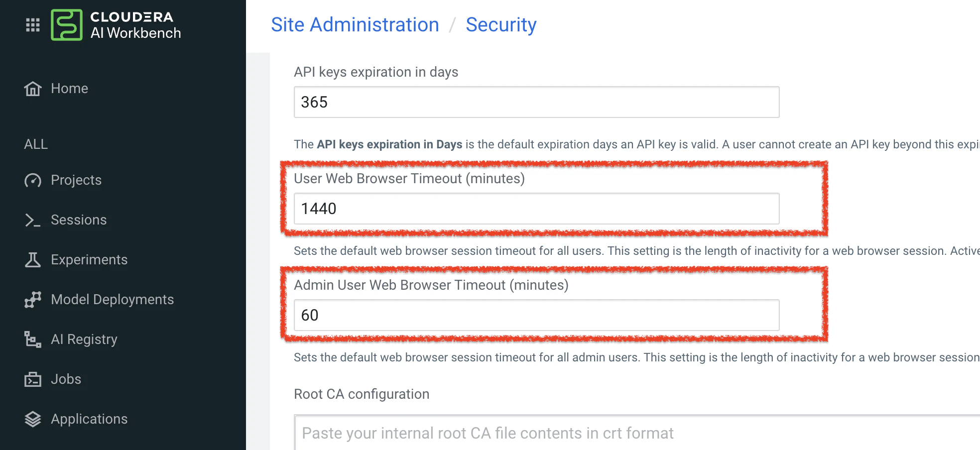
Task: Click the AI Registry icon
Action: click(33, 339)
